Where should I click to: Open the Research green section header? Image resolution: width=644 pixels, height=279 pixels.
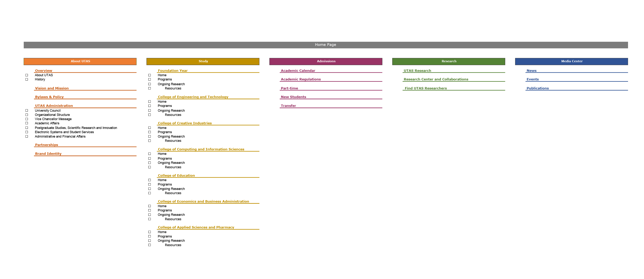pos(449,61)
